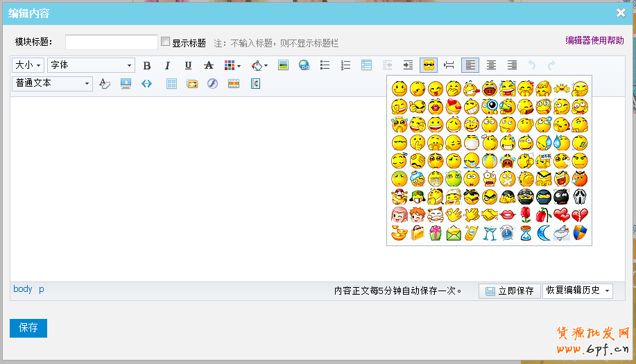Click the insert image icon
The height and width of the screenshot is (364, 636).
click(x=283, y=65)
